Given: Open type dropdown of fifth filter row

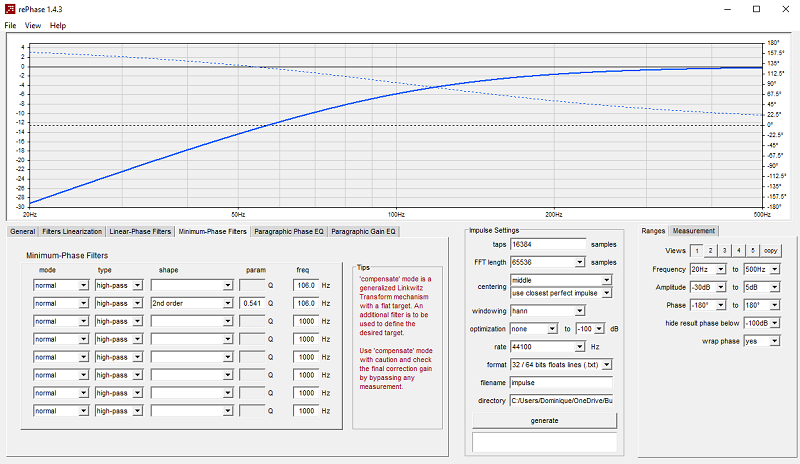Looking at the screenshot, I should click(x=118, y=357).
